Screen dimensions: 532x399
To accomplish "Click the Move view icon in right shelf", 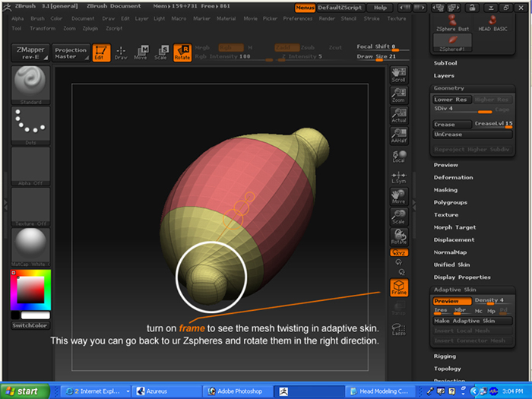I will click(399, 197).
